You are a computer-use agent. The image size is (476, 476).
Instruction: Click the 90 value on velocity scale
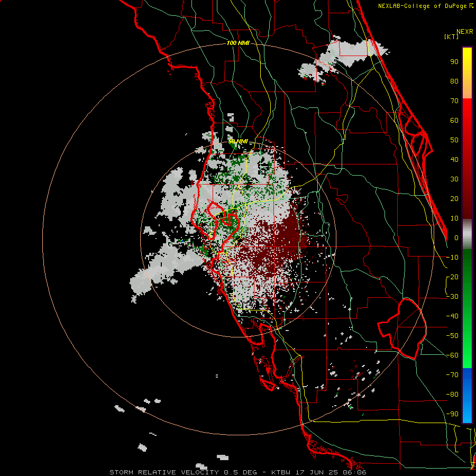pos(454,62)
